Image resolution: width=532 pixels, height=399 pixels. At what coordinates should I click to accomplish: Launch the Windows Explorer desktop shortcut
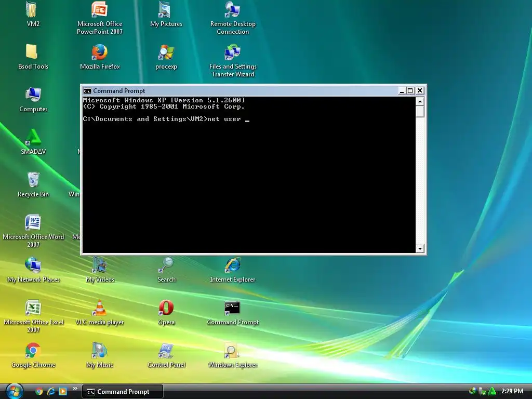click(233, 351)
